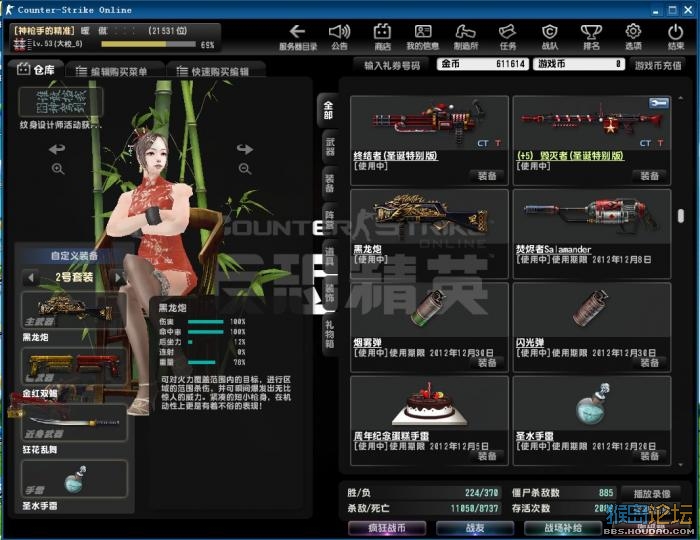Image resolution: width=700 pixels, height=540 pixels.
Task: Equip 闪光弹 with 装备 button
Action: (650, 363)
